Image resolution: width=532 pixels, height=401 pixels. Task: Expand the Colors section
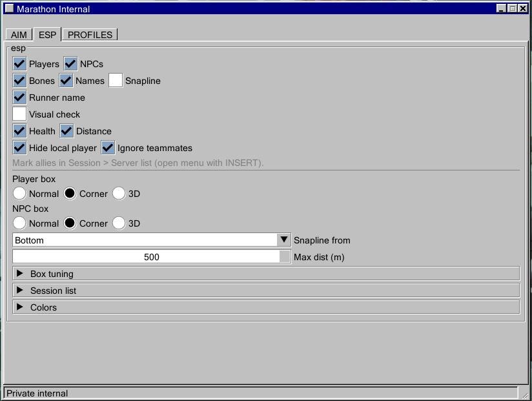coord(266,307)
